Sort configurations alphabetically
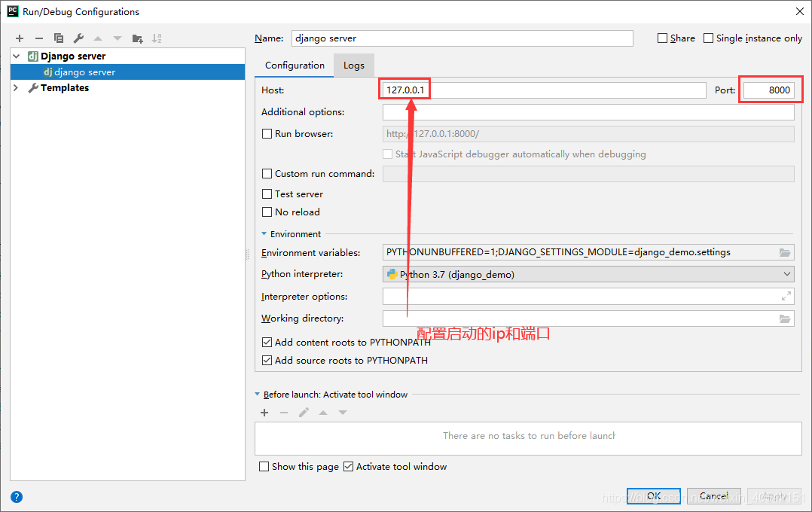This screenshot has height=512, width=812. [x=157, y=38]
